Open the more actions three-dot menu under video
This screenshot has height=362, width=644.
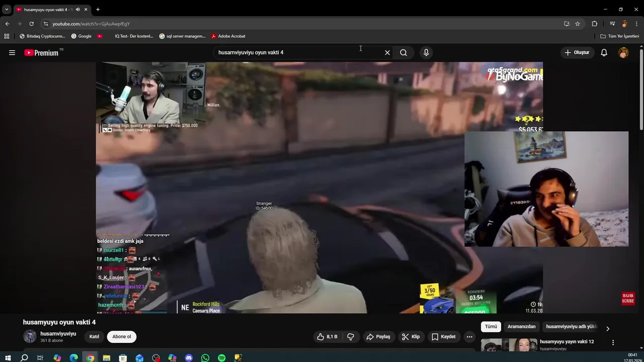469,337
